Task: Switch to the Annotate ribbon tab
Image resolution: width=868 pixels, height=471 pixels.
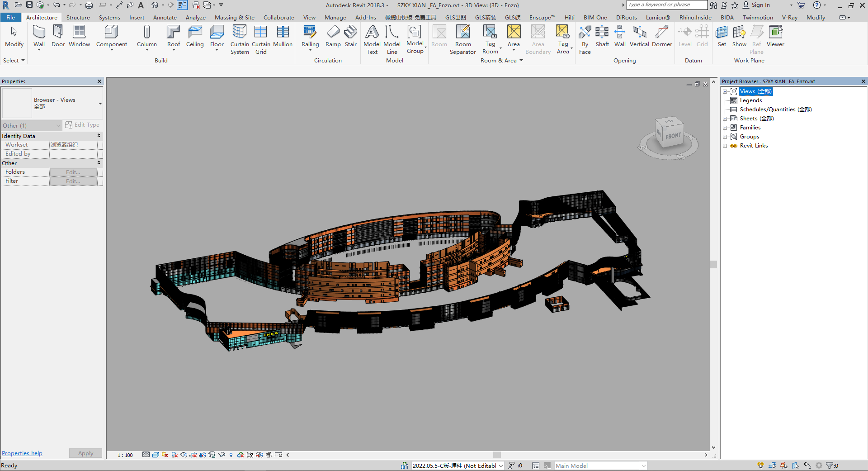Action: [165, 18]
